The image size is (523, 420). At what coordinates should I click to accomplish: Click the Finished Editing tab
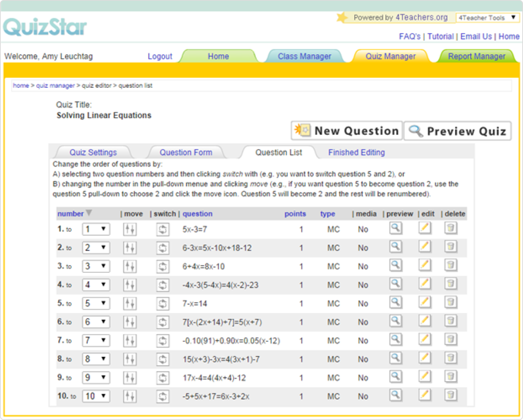(x=356, y=152)
